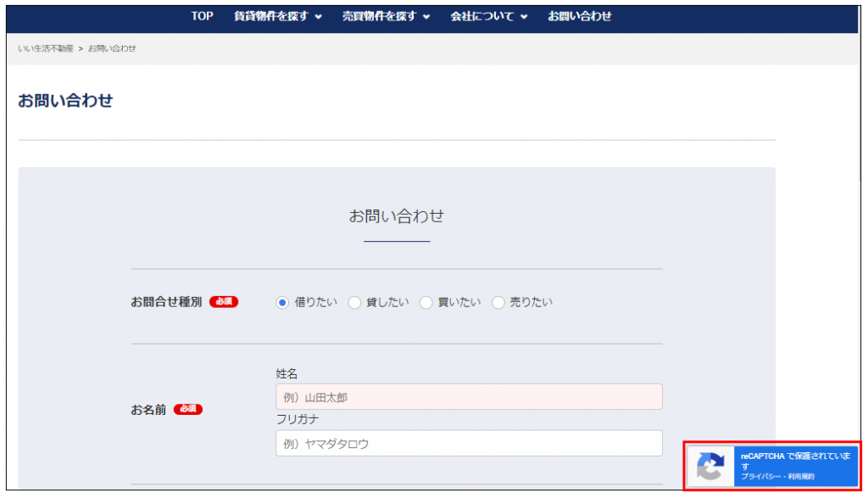Go to TOP in the navigation bar
The height and width of the screenshot is (498, 868).
pyautogui.click(x=202, y=16)
